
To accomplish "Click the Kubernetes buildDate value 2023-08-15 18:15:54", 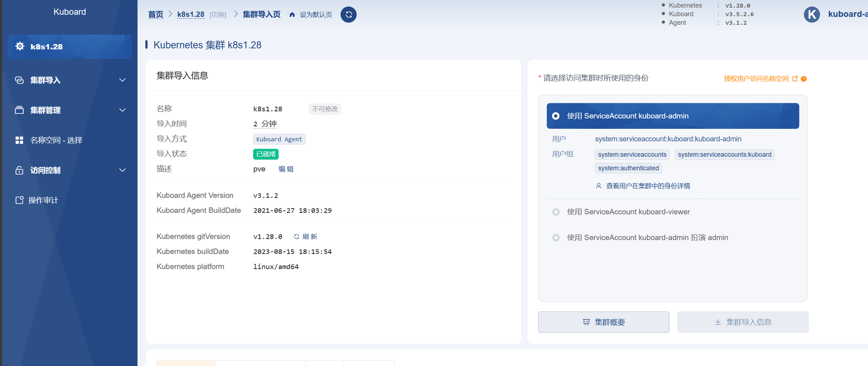I will tap(292, 251).
